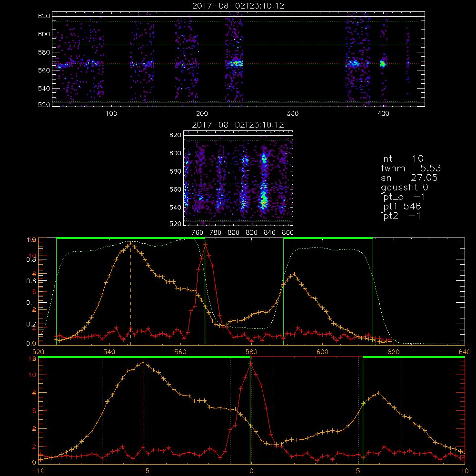Click x-axis tick label 760 on zoomed image
476x476 pixels.
click(198, 233)
